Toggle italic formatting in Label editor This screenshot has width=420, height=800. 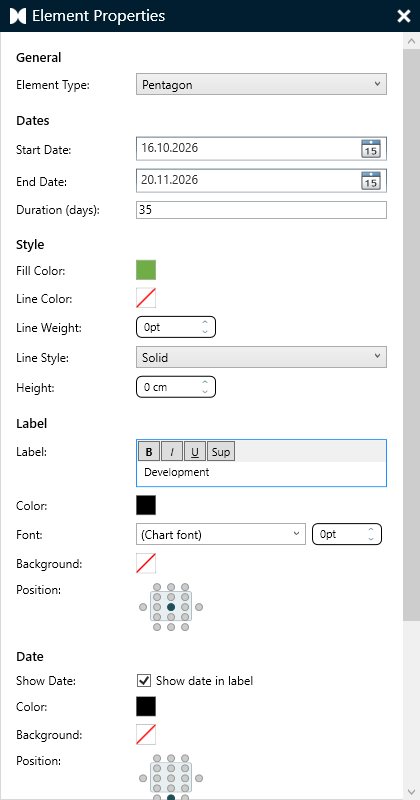point(172,452)
